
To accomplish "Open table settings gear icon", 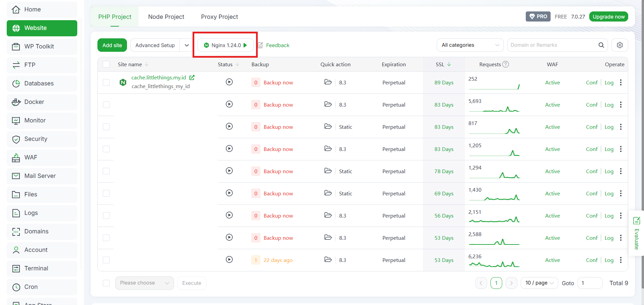I will click(620, 45).
